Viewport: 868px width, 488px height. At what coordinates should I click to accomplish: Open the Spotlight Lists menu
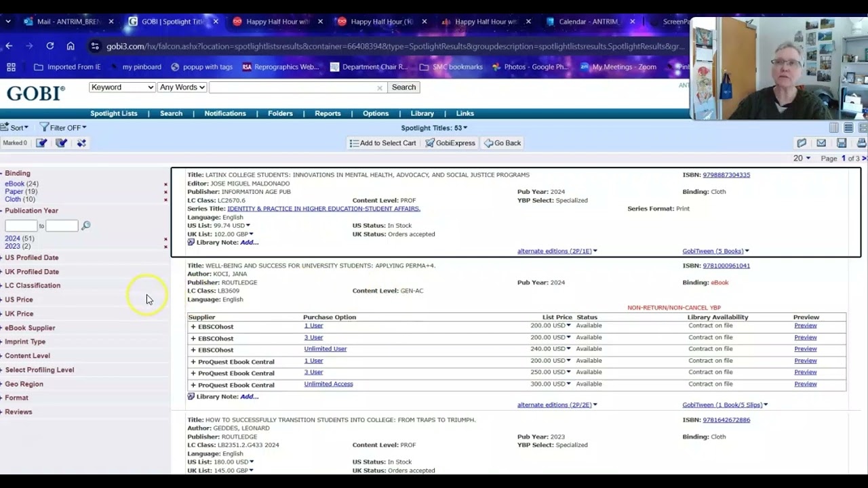coord(114,113)
